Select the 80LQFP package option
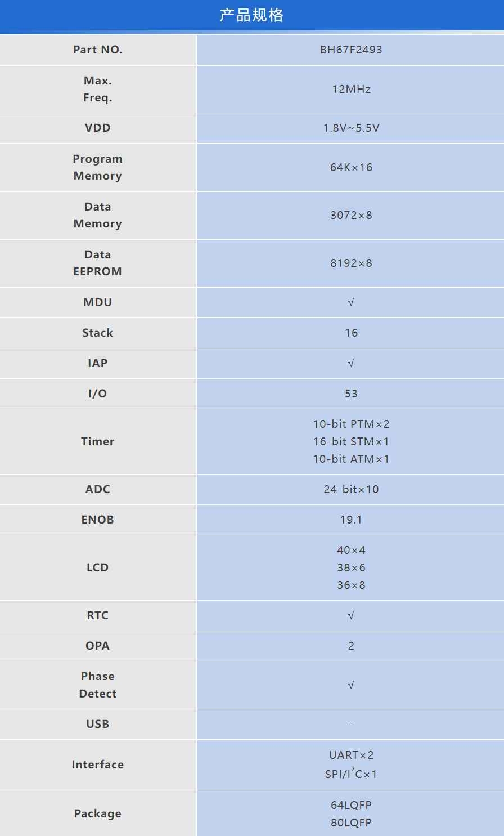This screenshot has width=504, height=836. pos(351,822)
